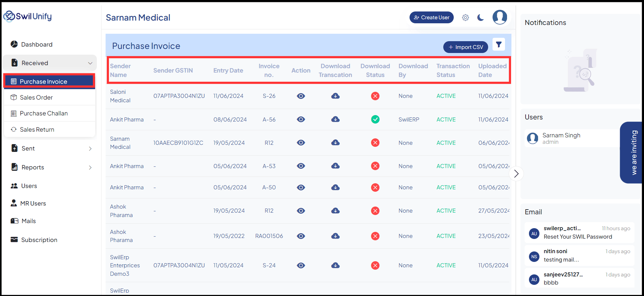This screenshot has height=296, width=644.
Task: Click the Import CSV button
Action: [466, 47]
